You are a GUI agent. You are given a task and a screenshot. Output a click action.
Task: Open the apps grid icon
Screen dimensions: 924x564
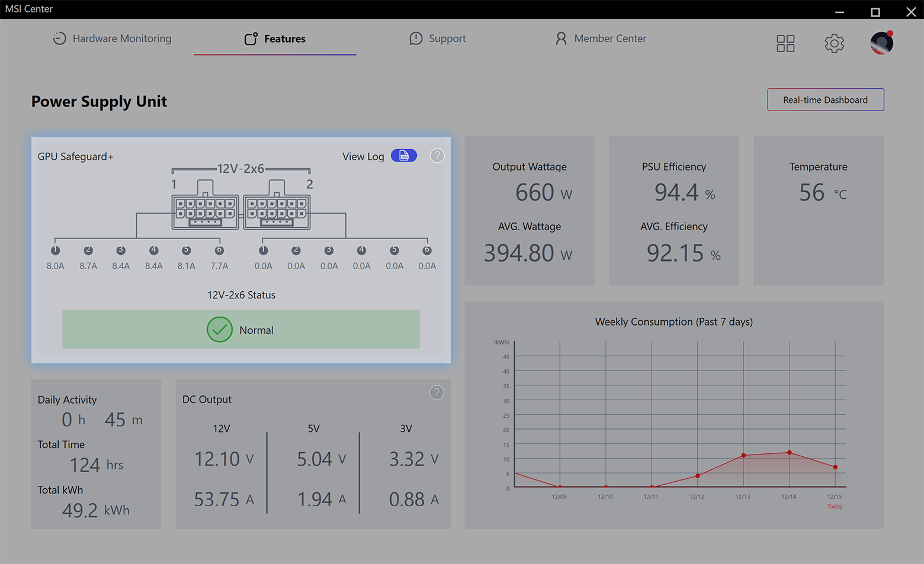785,43
